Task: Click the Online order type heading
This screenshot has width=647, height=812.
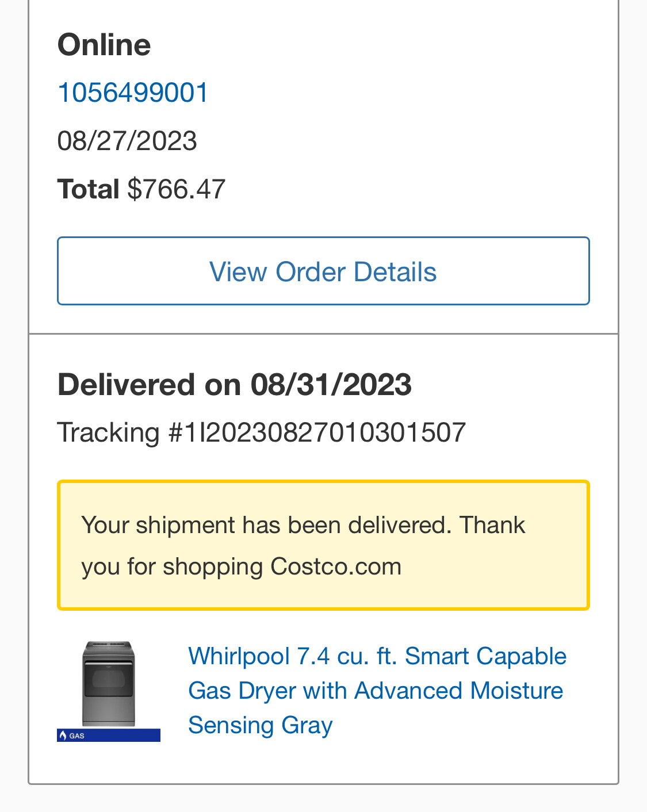Action: pyautogui.click(x=104, y=45)
